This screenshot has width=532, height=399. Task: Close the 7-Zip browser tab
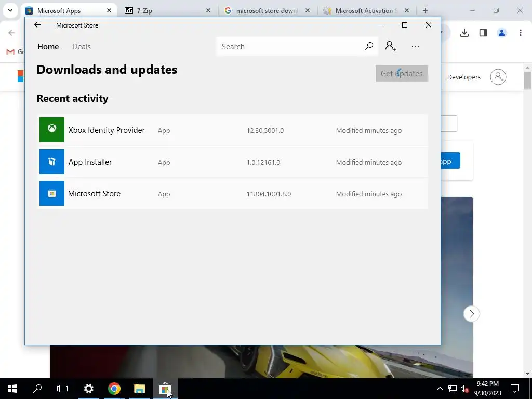pyautogui.click(x=208, y=10)
